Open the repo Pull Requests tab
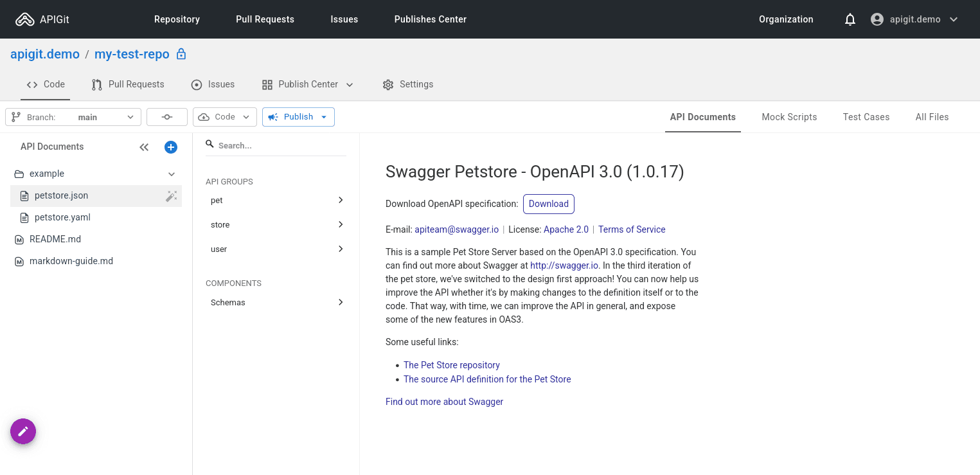This screenshot has height=475, width=980. coord(128,84)
